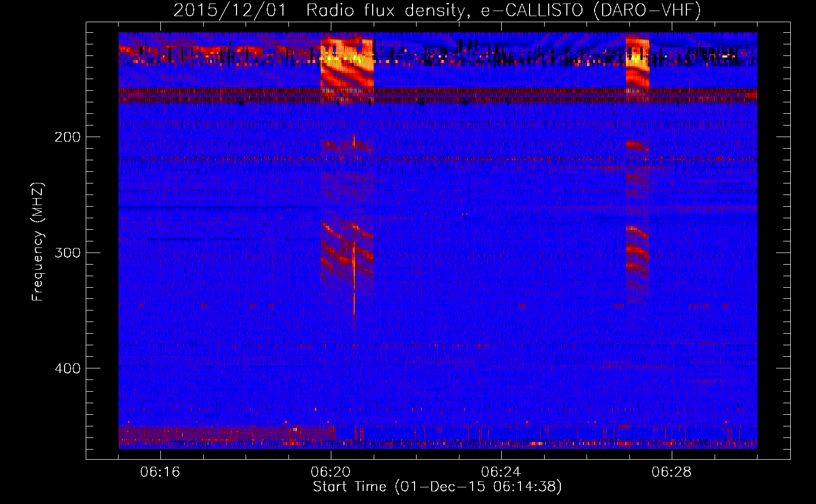Click the 06:20 time tick label
The height and width of the screenshot is (504, 816).
(x=331, y=472)
